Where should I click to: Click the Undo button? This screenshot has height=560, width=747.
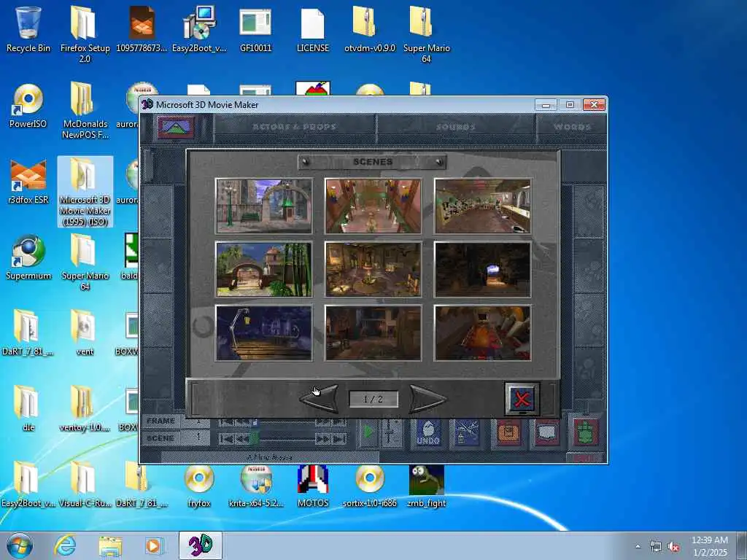coord(428,433)
